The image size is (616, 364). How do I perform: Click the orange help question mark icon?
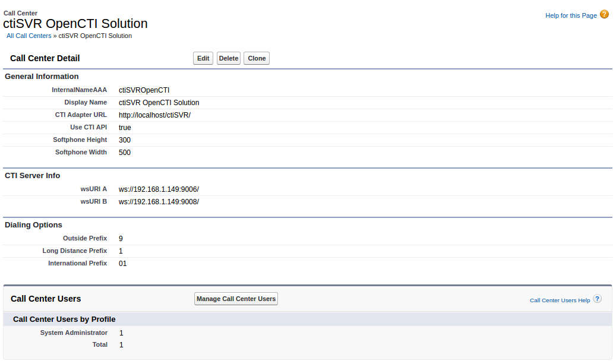point(604,14)
